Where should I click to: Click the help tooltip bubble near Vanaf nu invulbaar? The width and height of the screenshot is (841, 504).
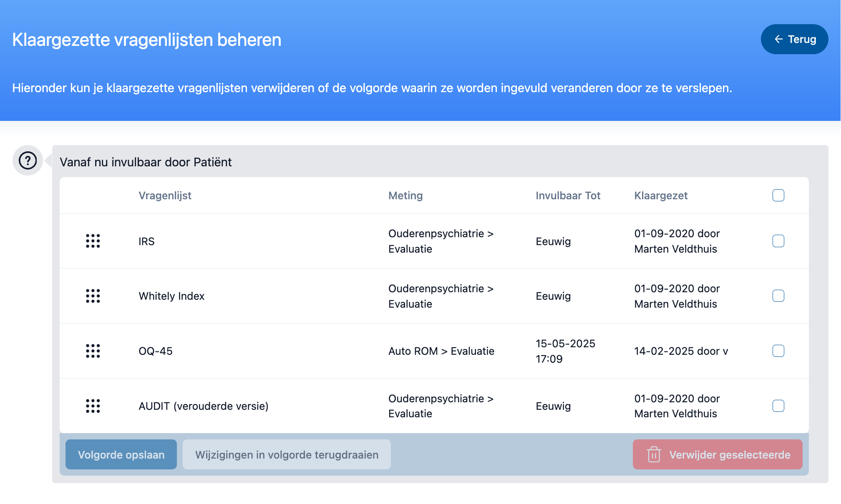tap(28, 160)
